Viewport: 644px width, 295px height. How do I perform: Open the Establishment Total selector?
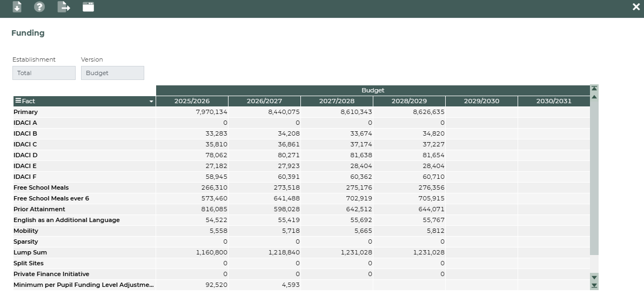click(44, 73)
